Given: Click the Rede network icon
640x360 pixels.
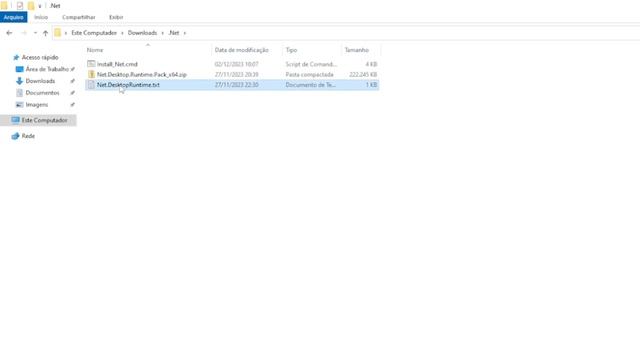Looking at the screenshot, I should click(16, 136).
